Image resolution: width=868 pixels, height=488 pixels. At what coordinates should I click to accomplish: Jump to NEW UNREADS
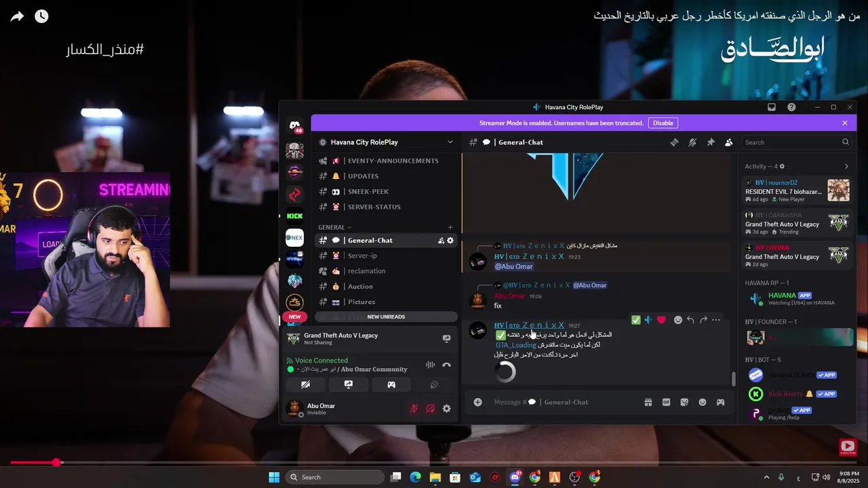[387, 317]
